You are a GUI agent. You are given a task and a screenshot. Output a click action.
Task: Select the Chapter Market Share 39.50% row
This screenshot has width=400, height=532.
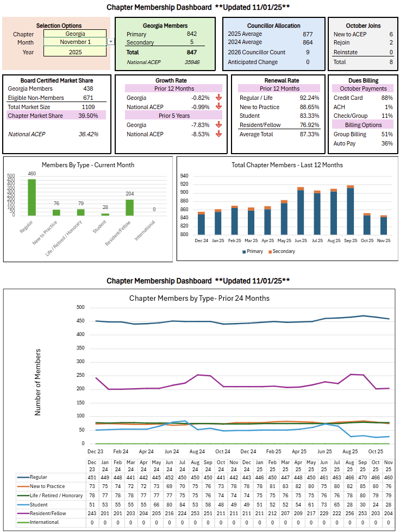point(57,116)
